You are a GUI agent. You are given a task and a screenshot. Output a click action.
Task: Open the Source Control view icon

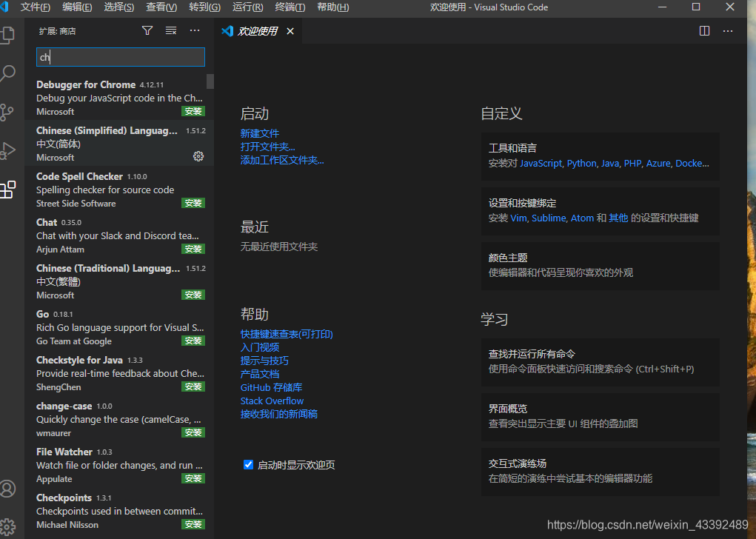pos(7,112)
